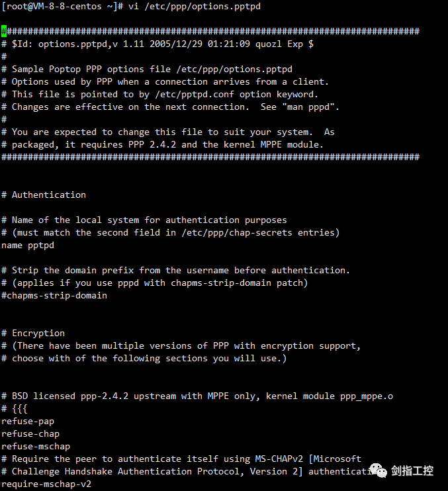Click the 'vi /etc/ppp/options.pptpd' command text
The image size is (448, 491).
point(195,6)
